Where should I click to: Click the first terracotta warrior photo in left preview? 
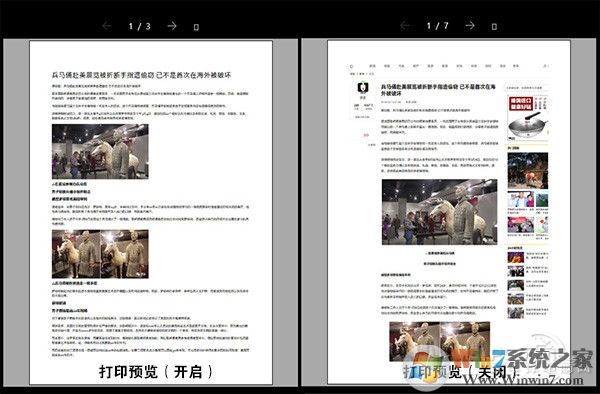coord(100,151)
